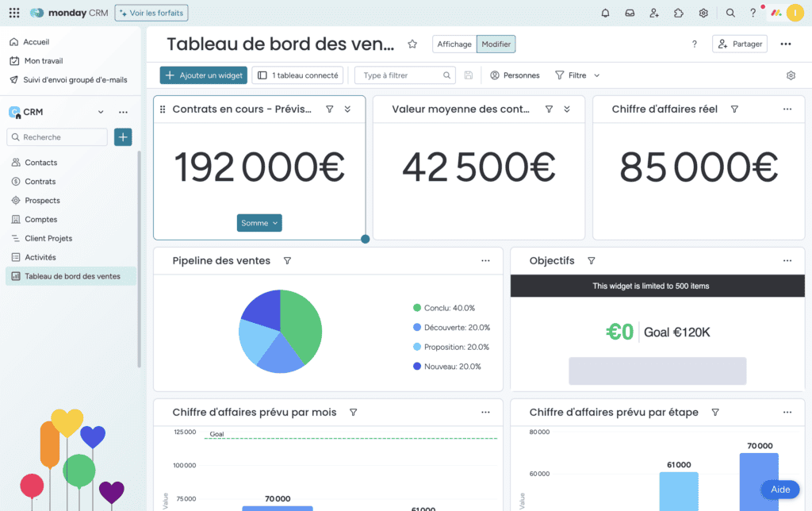Screen dimensions: 812x511
Task: Invite members via the add-person icon
Action: pyautogui.click(x=653, y=12)
